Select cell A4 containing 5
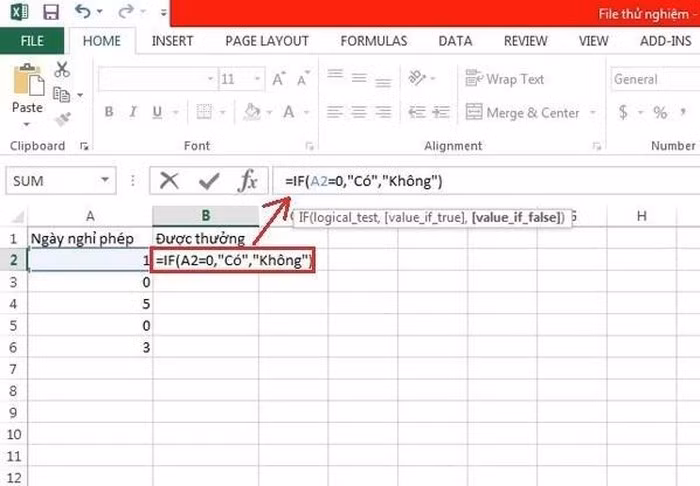The height and width of the screenshot is (486, 700). 90,304
